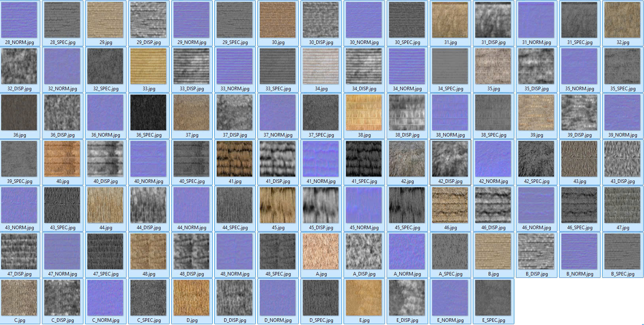
Task: Choose the D.jpg golden straw thumbnail
Action: point(191,298)
